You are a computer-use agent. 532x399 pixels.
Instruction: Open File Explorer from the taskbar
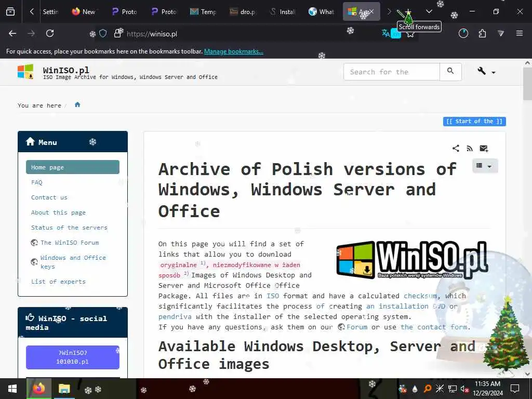tap(64, 389)
